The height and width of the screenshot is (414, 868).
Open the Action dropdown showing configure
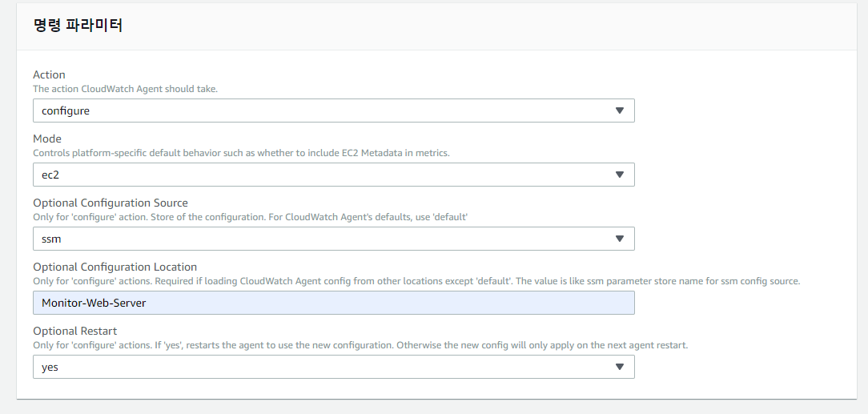(333, 111)
